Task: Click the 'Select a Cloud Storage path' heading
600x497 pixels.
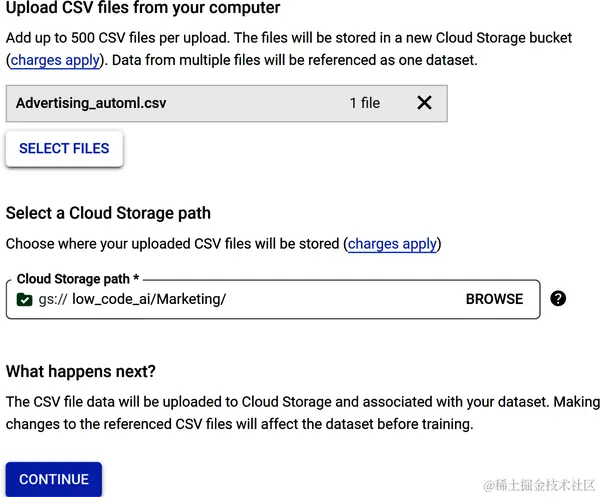Action: click(x=108, y=213)
